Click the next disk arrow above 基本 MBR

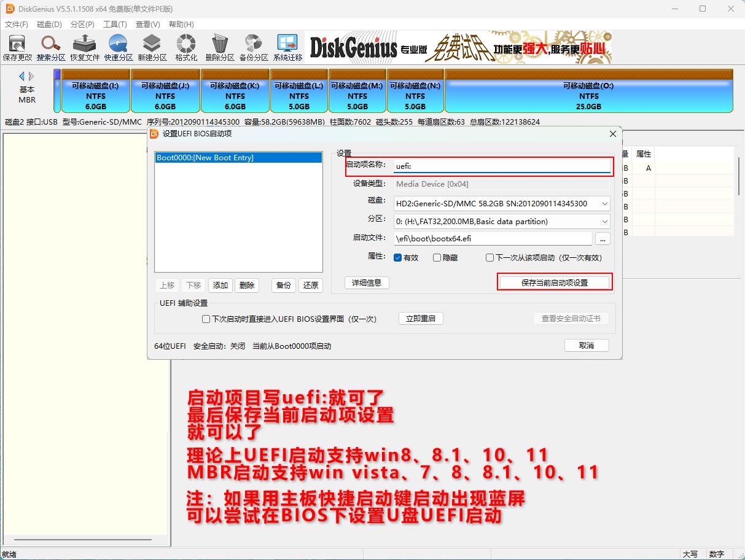[x=31, y=77]
